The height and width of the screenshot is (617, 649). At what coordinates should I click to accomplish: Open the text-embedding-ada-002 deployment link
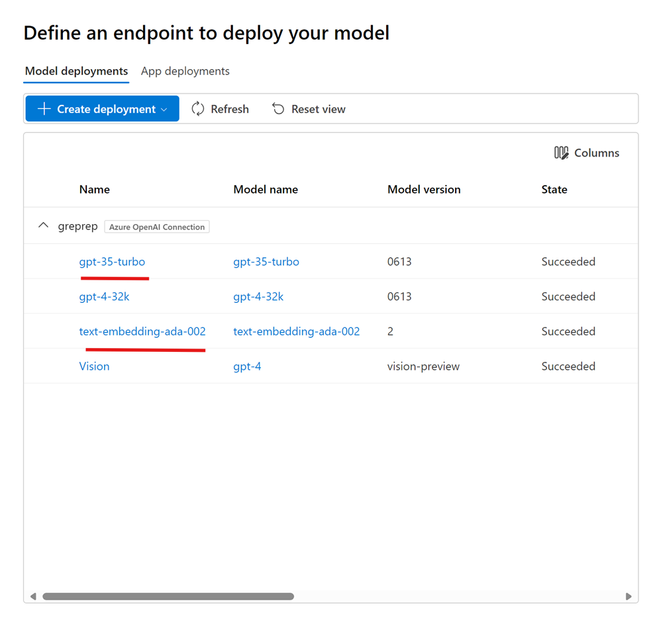pos(142,331)
